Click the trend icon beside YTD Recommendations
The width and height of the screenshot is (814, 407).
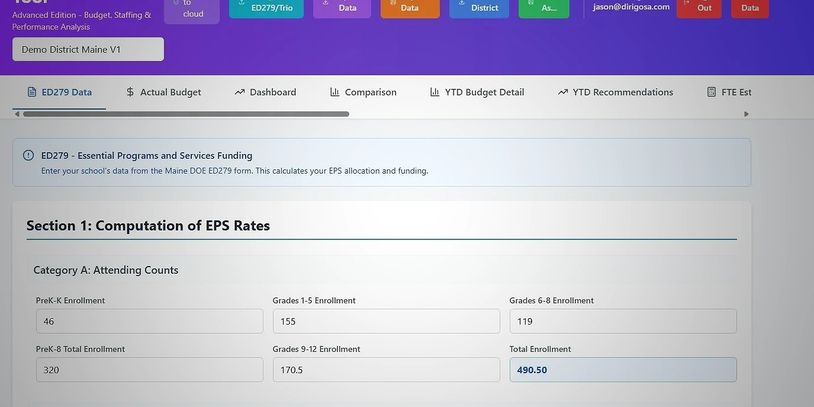pyautogui.click(x=563, y=92)
